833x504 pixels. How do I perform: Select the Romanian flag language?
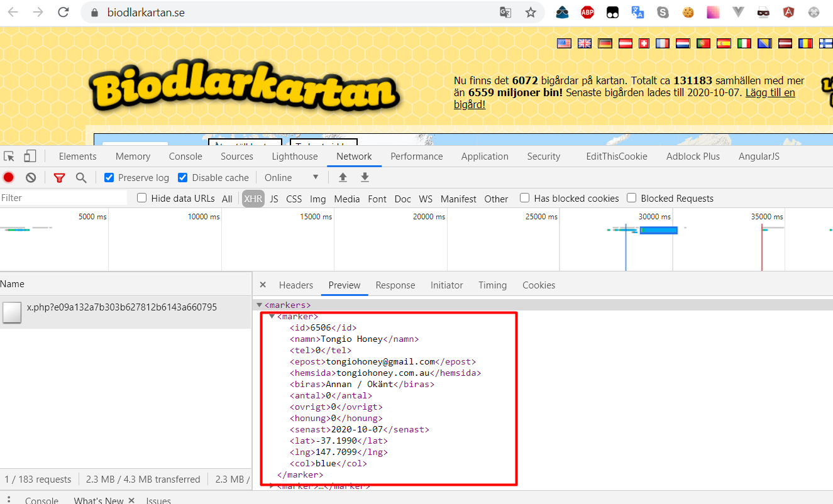pos(805,43)
